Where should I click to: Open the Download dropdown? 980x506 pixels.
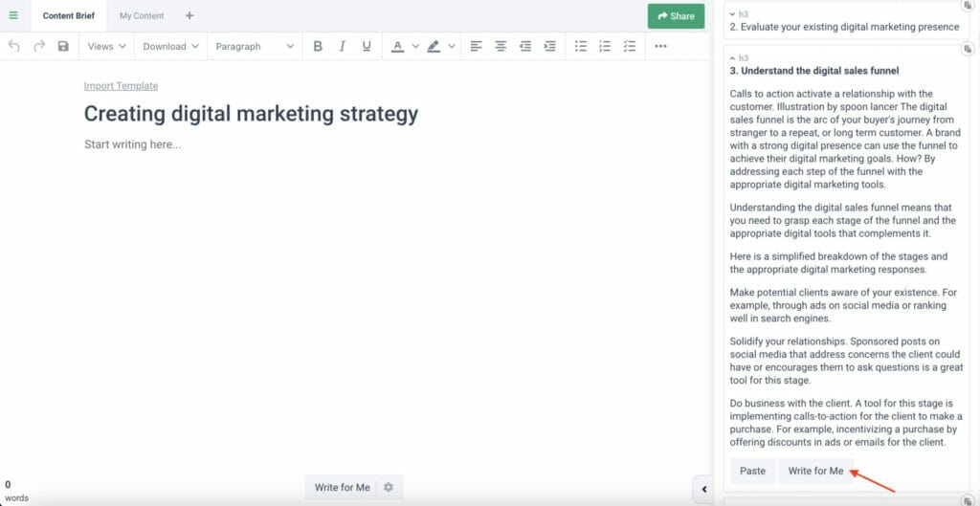click(170, 46)
